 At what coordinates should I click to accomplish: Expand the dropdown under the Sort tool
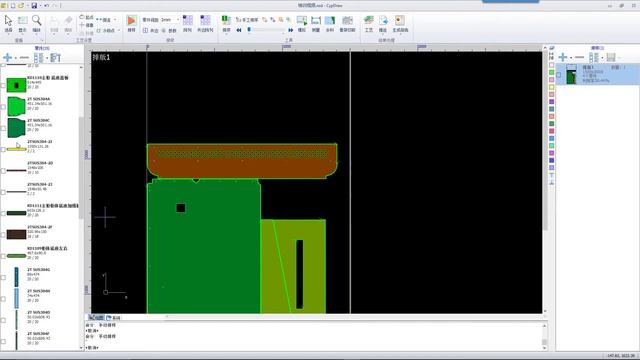[x=227, y=34]
